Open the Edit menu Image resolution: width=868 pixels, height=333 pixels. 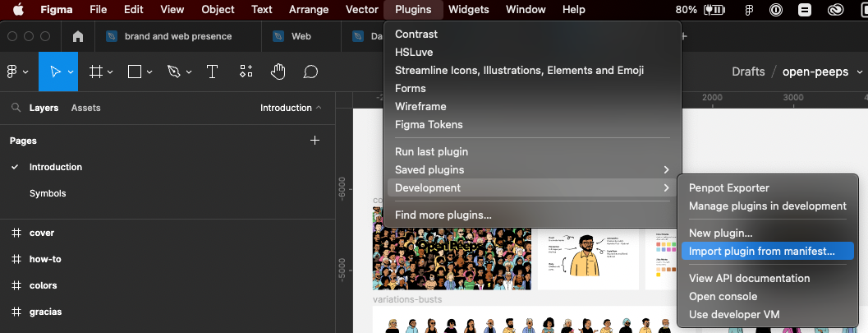click(133, 9)
